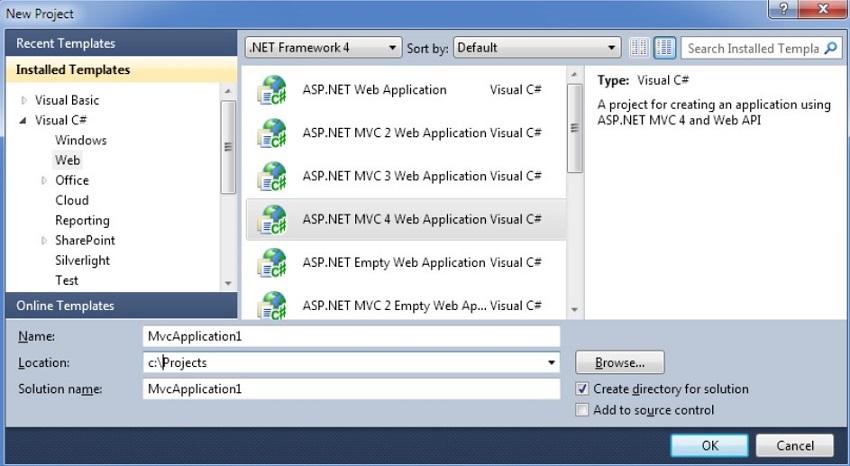Select the Test category
This screenshot has width=850, height=466.
(x=67, y=281)
